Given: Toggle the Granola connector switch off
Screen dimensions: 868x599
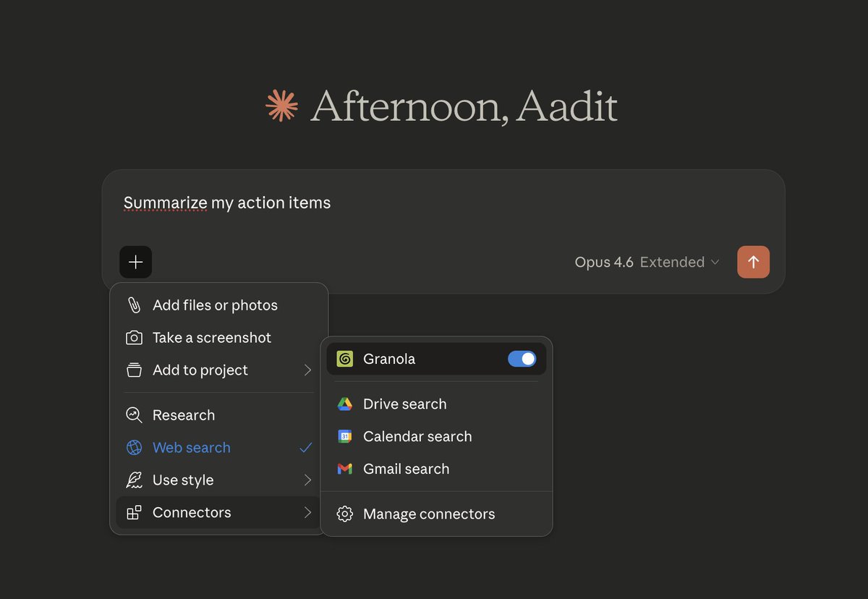Looking at the screenshot, I should [522, 359].
